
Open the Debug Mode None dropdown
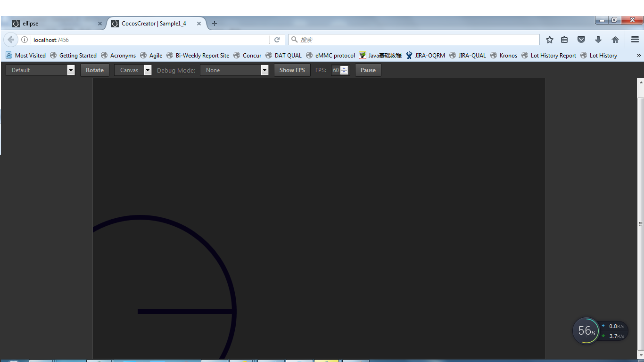point(234,70)
